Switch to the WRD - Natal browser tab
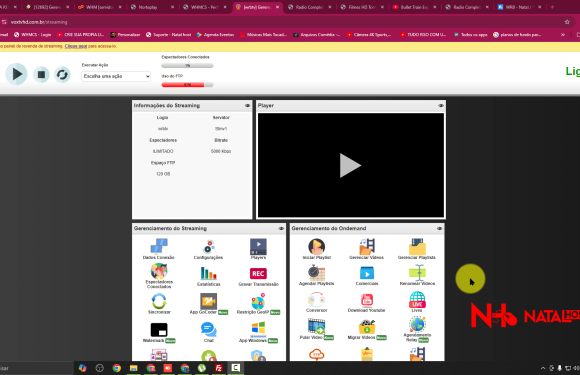580x375 pixels. click(520, 7)
